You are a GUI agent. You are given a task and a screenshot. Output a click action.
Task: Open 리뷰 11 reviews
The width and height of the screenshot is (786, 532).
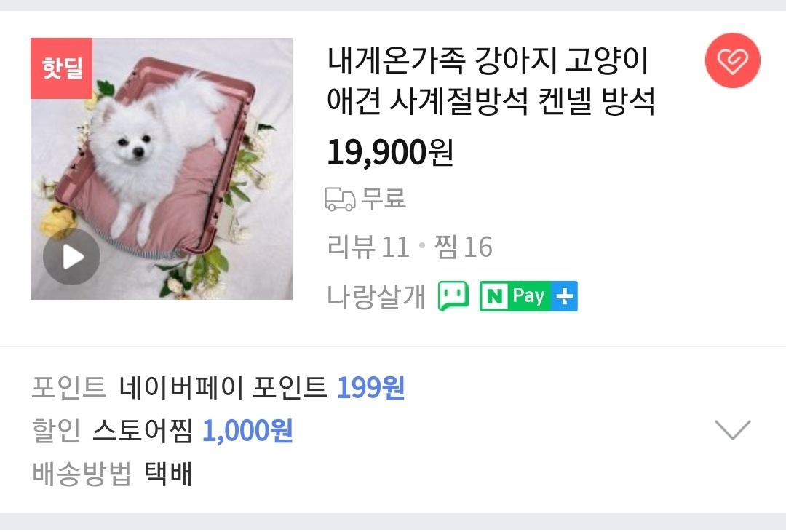368,247
